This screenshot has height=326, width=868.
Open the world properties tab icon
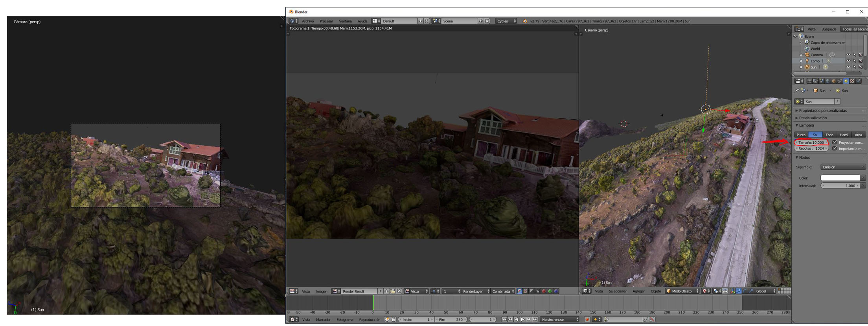click(x=828, y=81)
